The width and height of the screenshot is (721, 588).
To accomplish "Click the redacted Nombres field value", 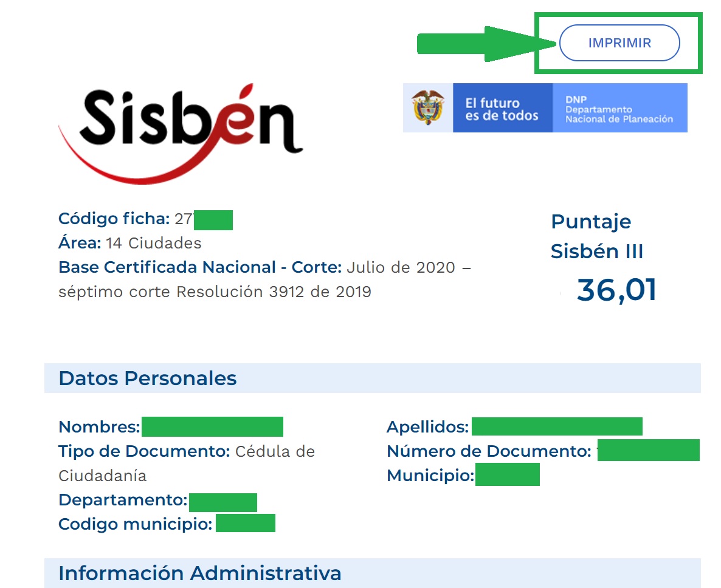I will [x=212, y=427].
